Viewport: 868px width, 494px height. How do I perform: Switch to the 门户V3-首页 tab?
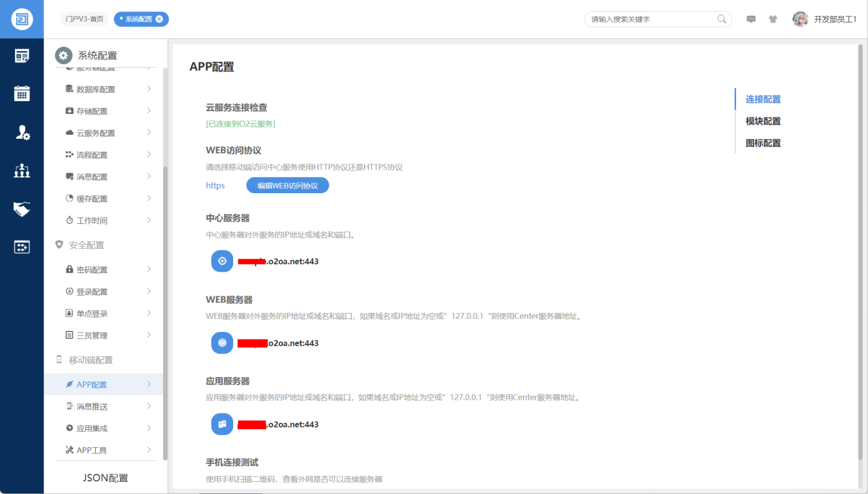84,19
